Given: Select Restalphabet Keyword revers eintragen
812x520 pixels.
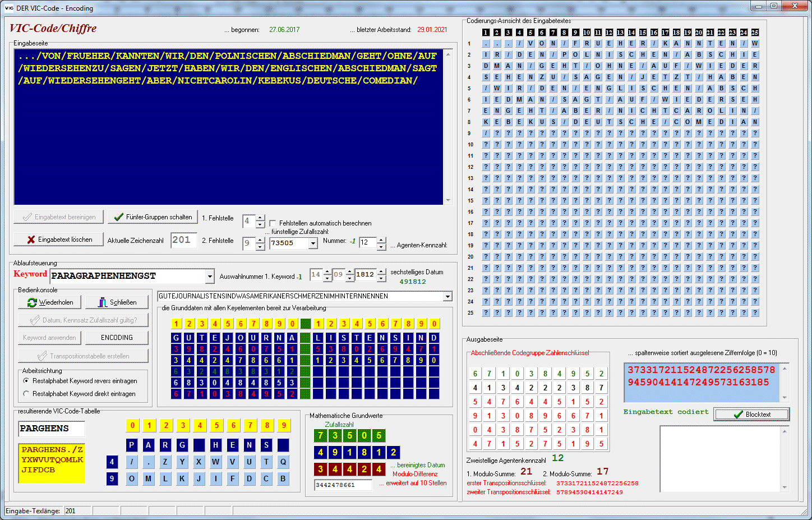Looking at the screenshot, I should point(26,381).
